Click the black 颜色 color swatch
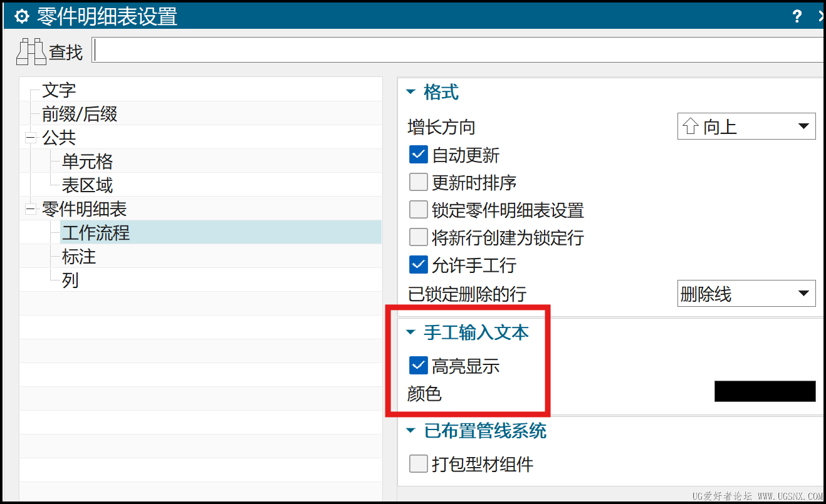This screenshot has width=826, height=504. pyautogui.click(x=765, y=391)
